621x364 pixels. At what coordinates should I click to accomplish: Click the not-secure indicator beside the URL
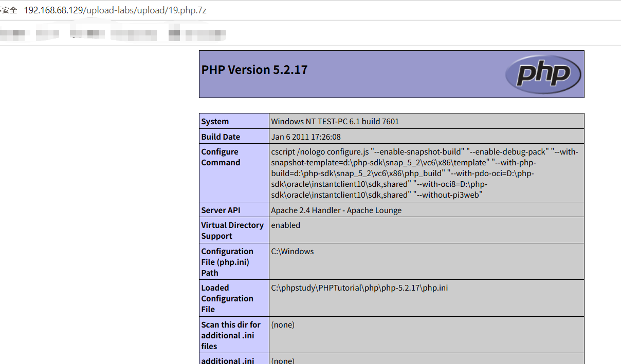point(9,10)
